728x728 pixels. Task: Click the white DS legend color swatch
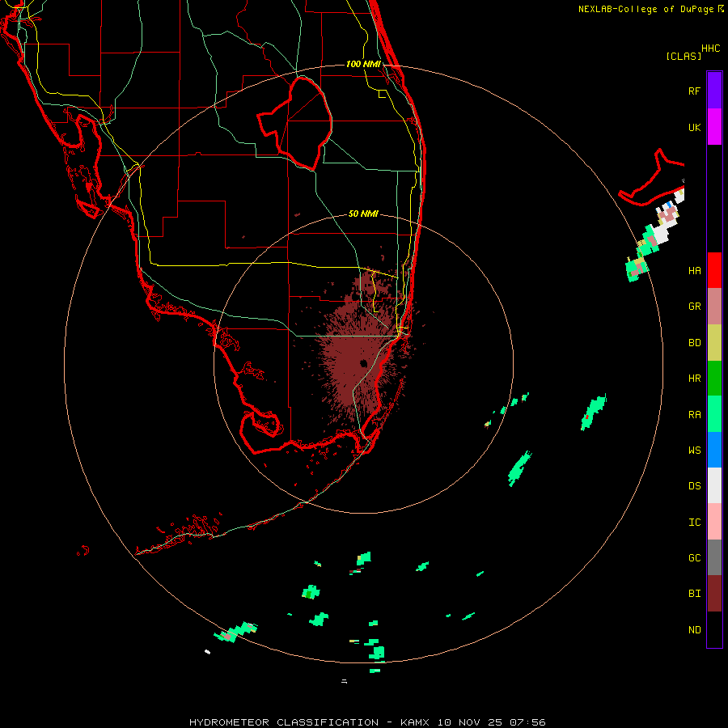coord(714,485)
